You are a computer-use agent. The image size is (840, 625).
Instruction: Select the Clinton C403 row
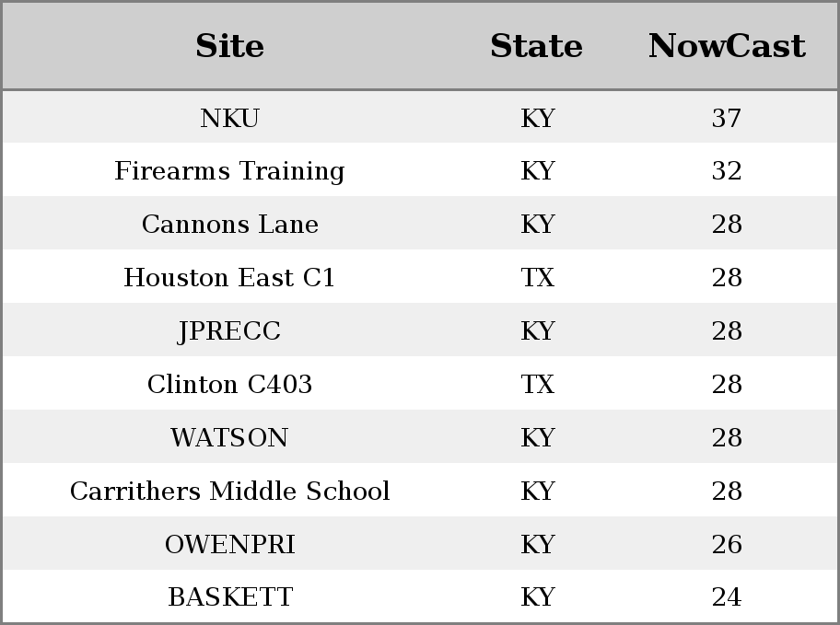[420, 384]
